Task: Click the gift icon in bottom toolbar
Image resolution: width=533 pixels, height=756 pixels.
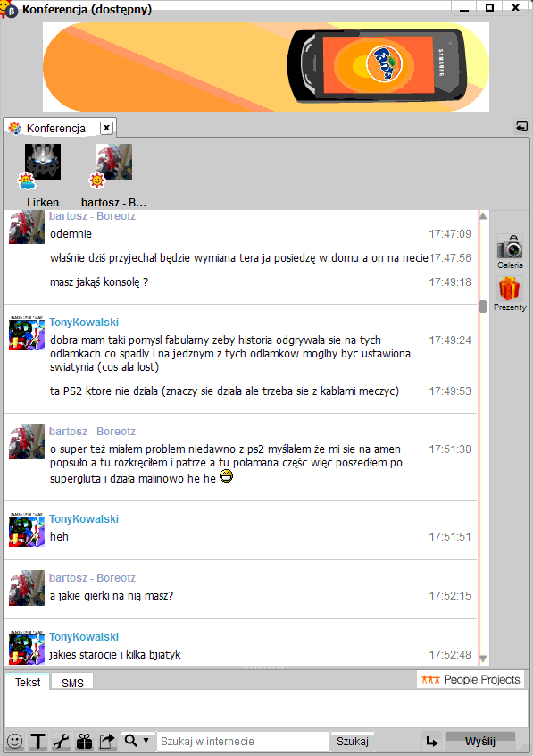Action: 84,741
